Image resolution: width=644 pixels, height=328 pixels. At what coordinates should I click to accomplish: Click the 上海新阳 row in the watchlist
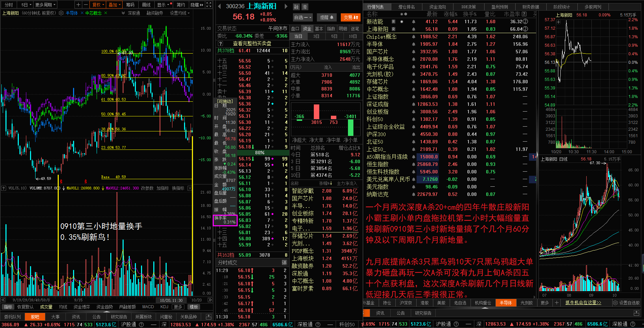[x=449, y=29]
